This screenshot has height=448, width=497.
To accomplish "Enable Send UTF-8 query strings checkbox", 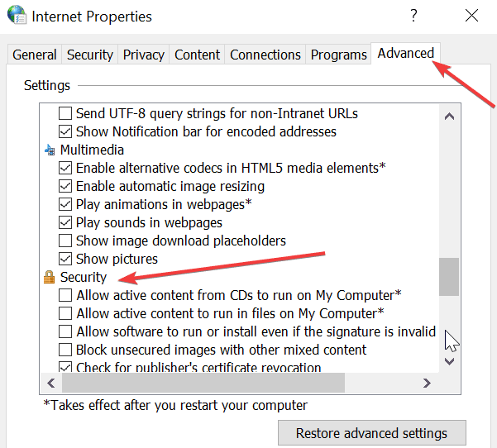I will point(65,113).
